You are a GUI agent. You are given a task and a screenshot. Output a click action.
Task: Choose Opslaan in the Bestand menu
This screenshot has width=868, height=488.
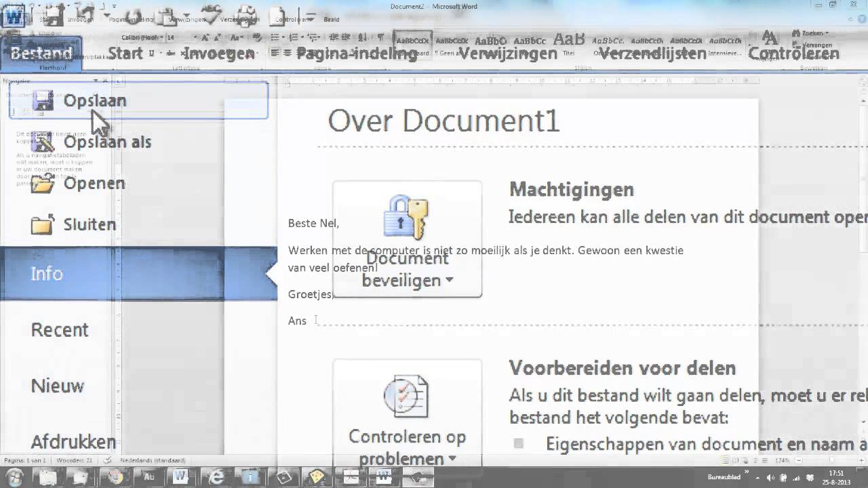(x=138, y=100)
